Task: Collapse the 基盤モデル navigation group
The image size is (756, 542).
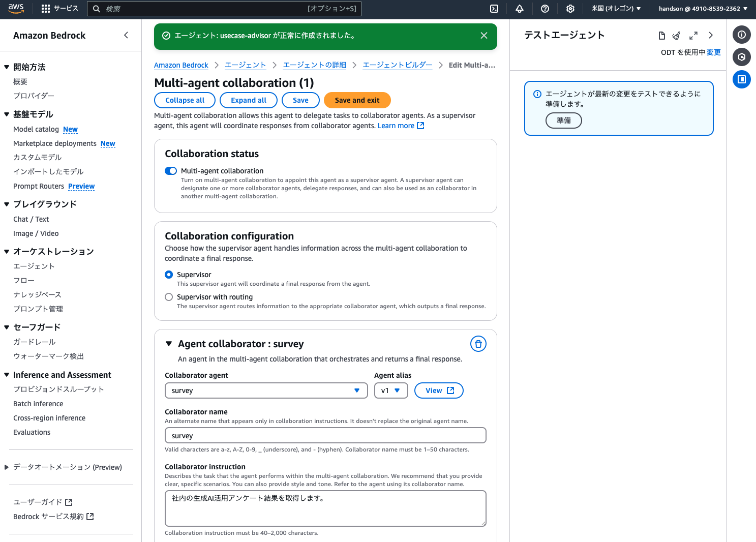Action: 7,114
